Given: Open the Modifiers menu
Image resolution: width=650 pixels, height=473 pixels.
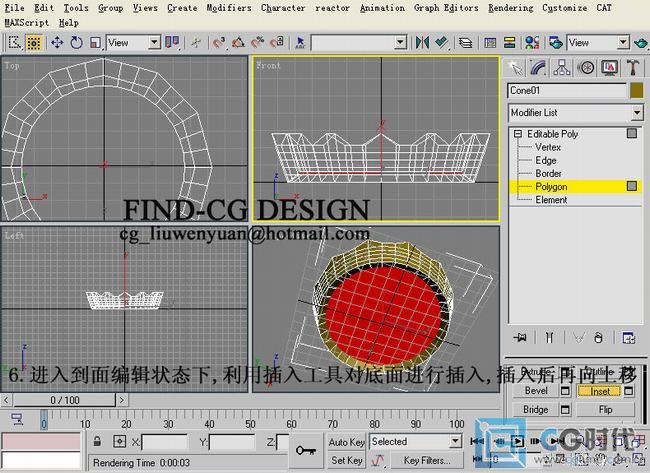Looking at the screenshot, I should tap(229, 8).
